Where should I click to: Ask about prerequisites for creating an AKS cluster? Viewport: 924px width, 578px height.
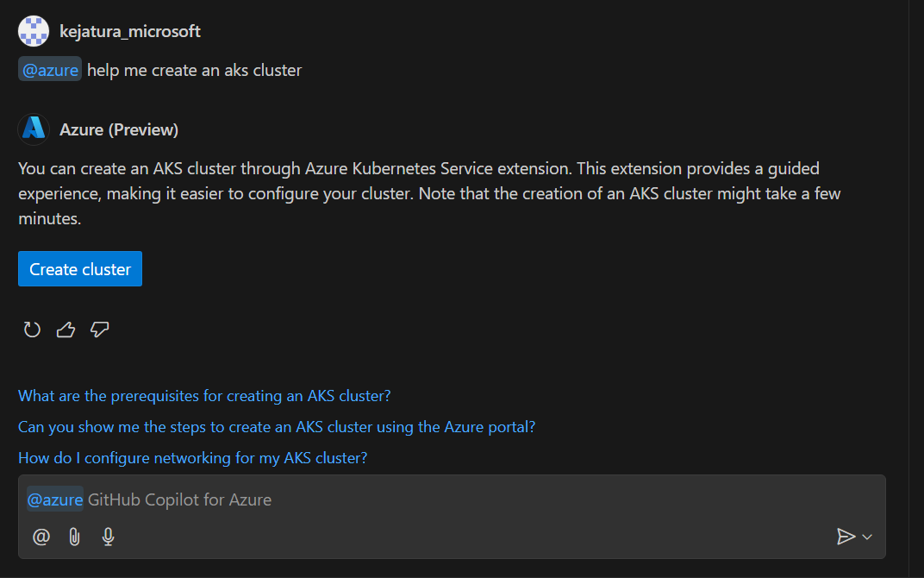(x=204, y=396)
